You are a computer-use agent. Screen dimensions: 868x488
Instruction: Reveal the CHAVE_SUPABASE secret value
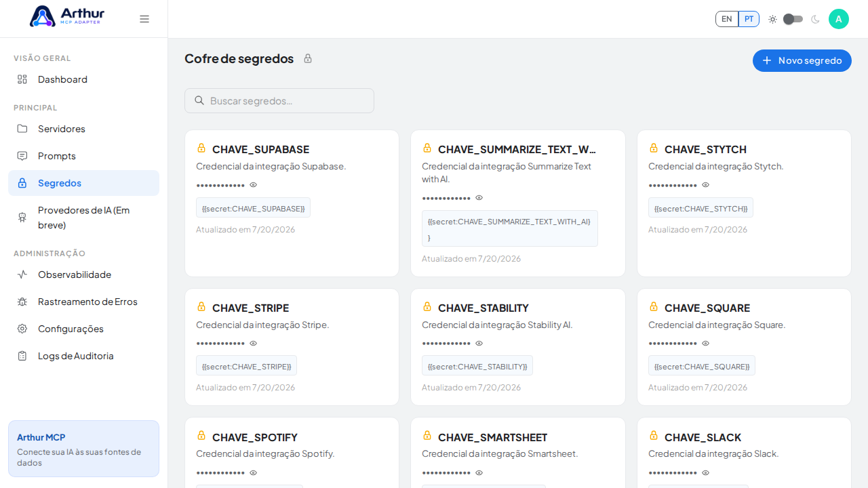[254, 185]
